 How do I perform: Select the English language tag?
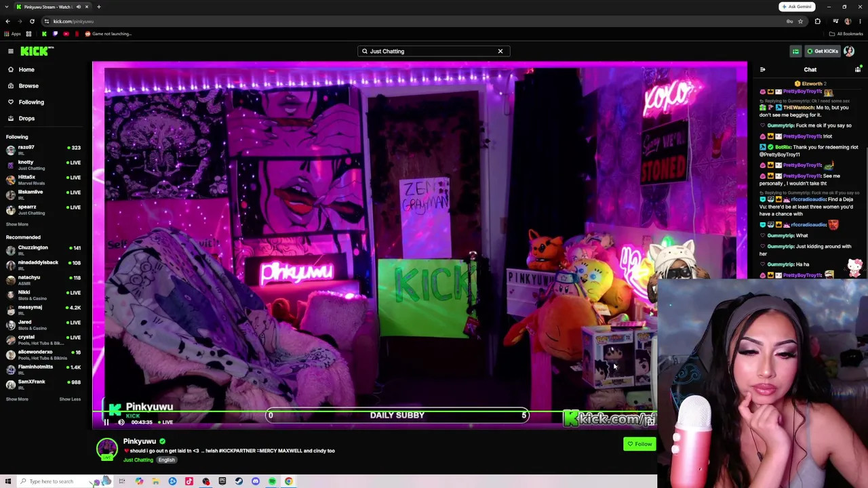click(x=166, y=460)
